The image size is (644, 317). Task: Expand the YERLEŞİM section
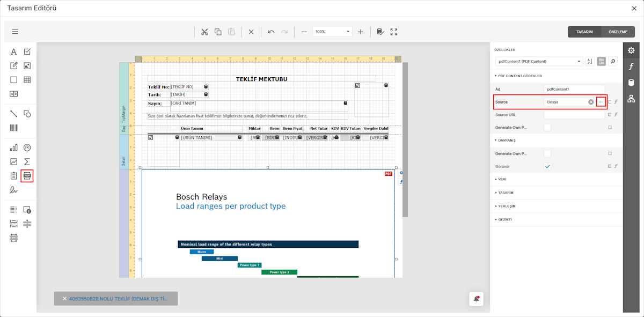(x=505, y=206)
